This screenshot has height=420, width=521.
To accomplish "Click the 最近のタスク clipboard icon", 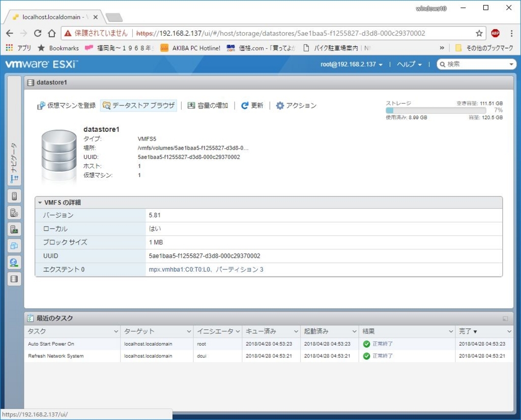I will pyautogui.click(x=30, y=318).
